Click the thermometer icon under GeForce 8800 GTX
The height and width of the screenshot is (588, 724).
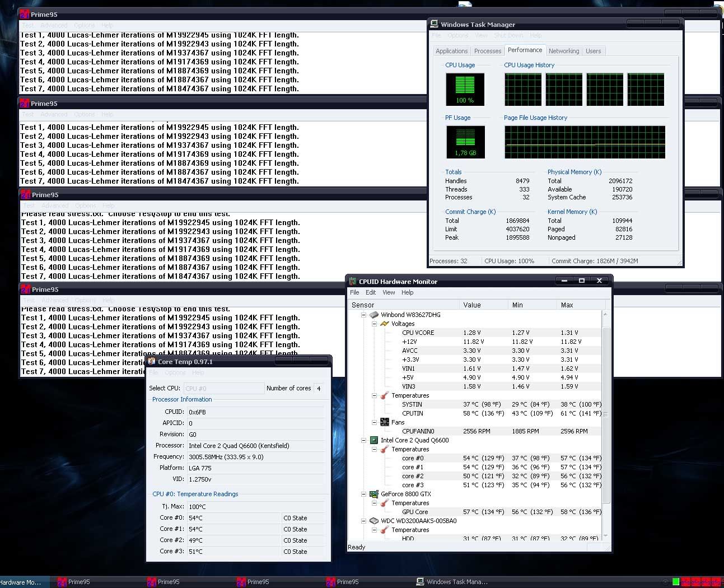(x=385, y=503)
